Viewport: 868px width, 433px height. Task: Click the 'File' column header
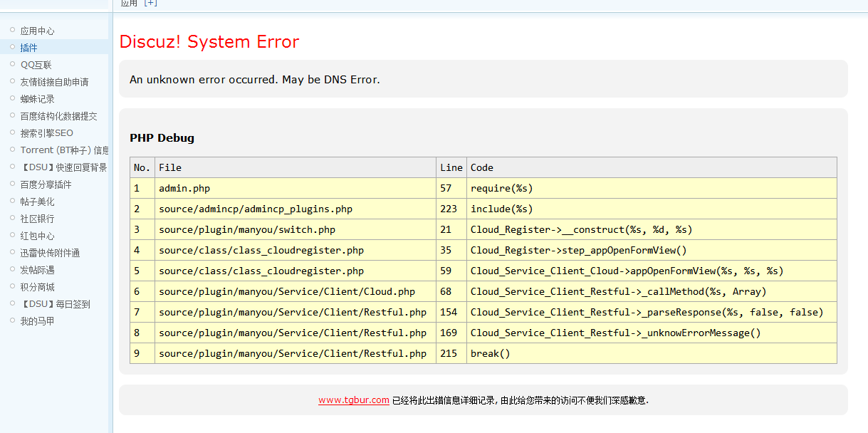(x=296, y=167)
